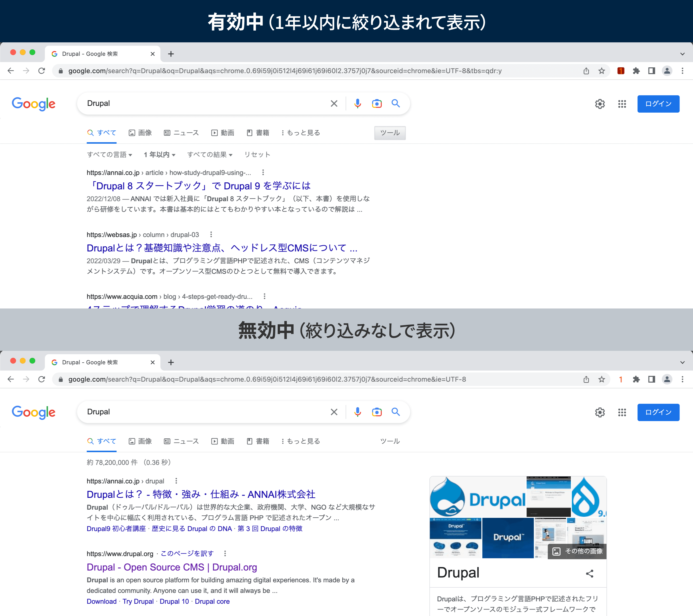Open Google settings gear in bottom window
Viewport: 693px width, 616px height.
pos(600,412)
